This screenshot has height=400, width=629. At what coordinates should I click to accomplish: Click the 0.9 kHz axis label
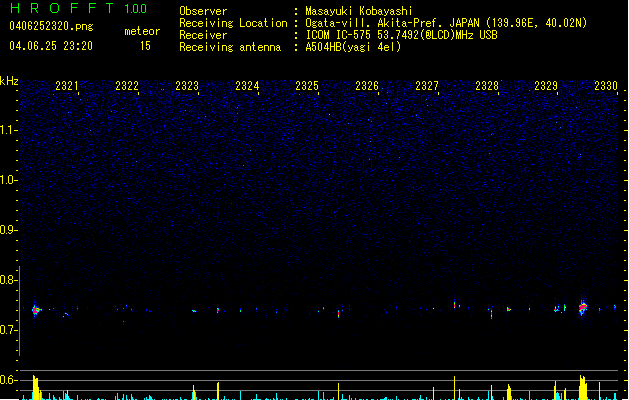[9, 230]
